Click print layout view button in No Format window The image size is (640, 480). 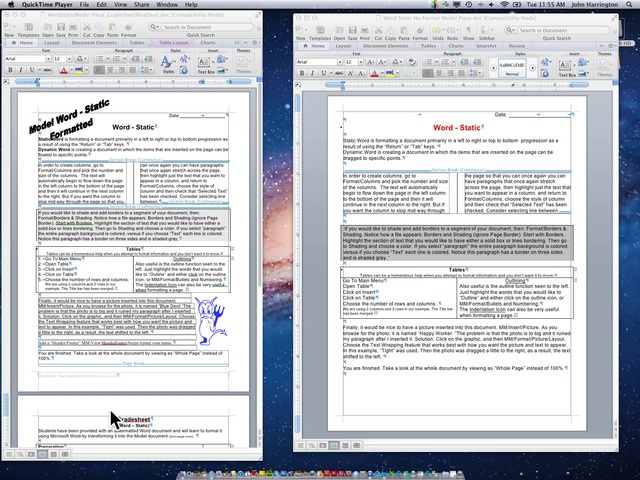[x=333, y=445]
